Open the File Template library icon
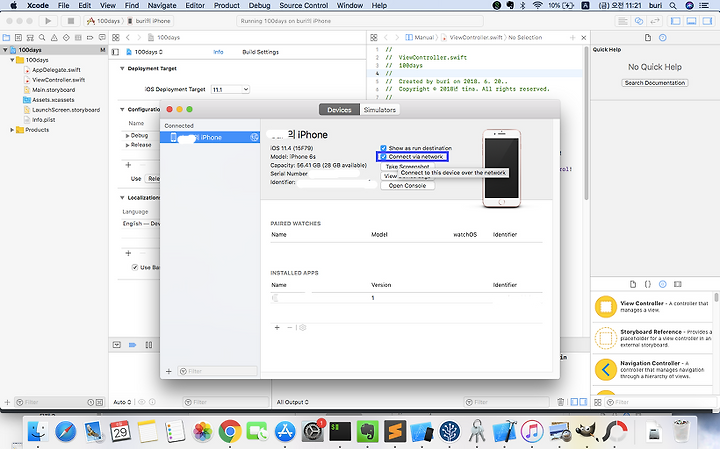The image size is (720, 449). click(633, 284)
